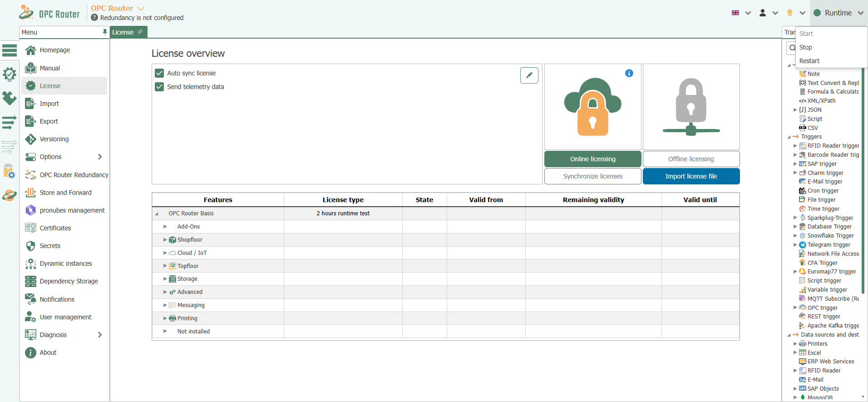Open the Versioning icon
Viewport: 868px width, 402px height.
tap(30, 139)
